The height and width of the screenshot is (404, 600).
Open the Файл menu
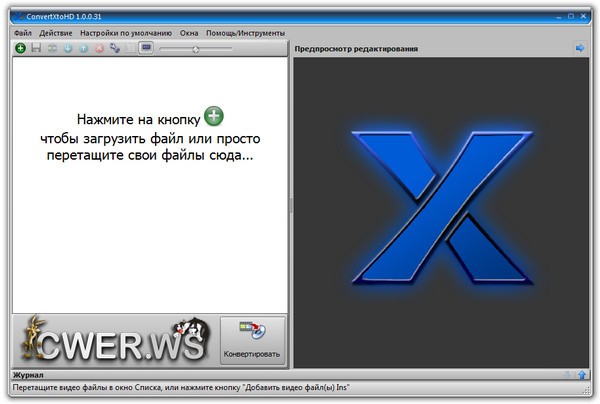coord(23,33)
